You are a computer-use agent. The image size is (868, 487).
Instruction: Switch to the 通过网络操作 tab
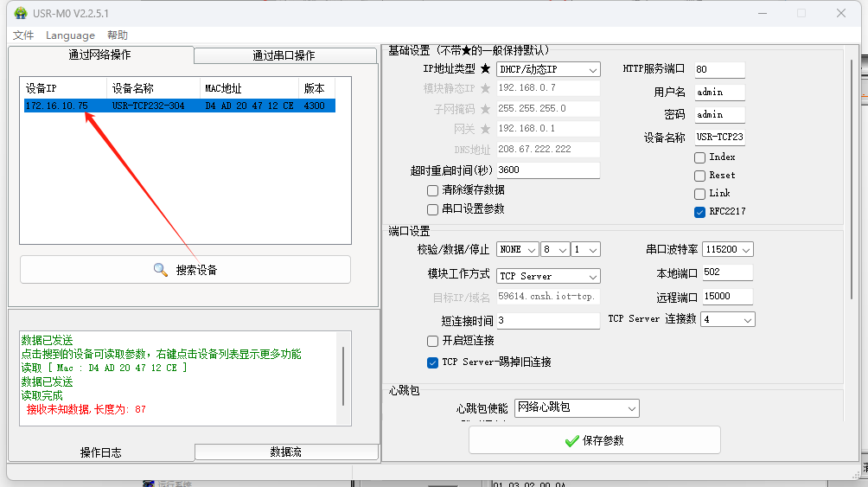(100, 54)
